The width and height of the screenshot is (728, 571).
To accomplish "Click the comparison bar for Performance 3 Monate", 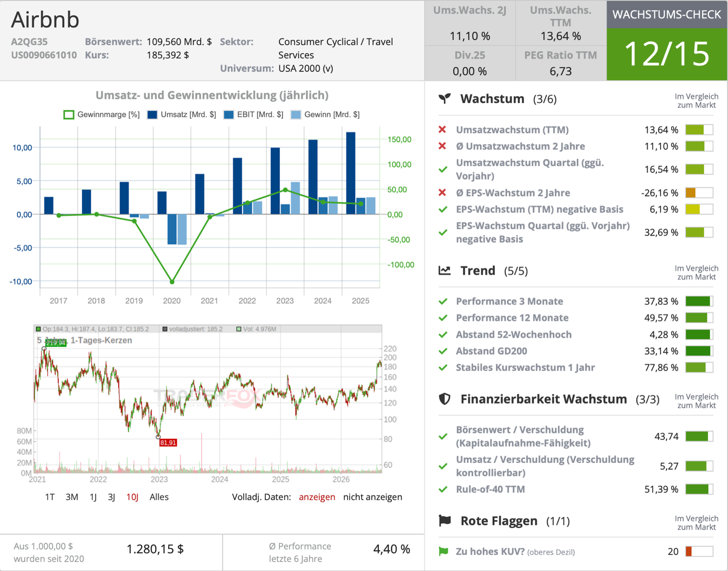I will coord(699,301).
